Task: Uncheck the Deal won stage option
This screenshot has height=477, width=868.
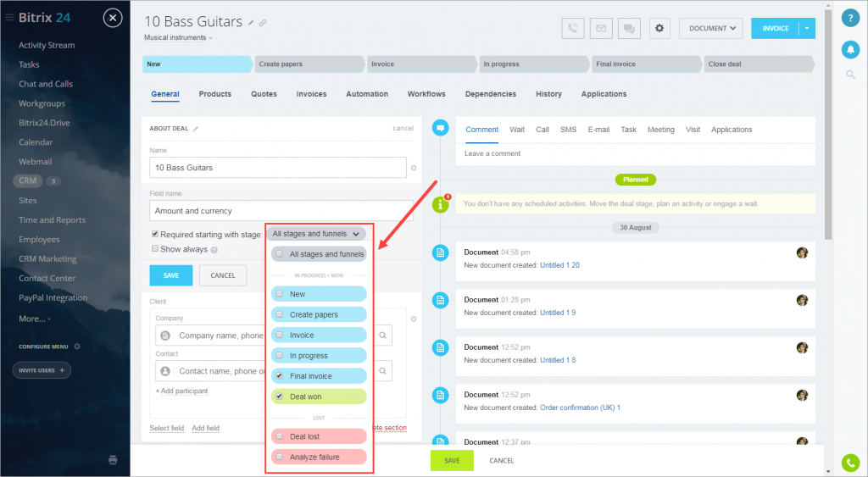Action: tap(280, 397)
